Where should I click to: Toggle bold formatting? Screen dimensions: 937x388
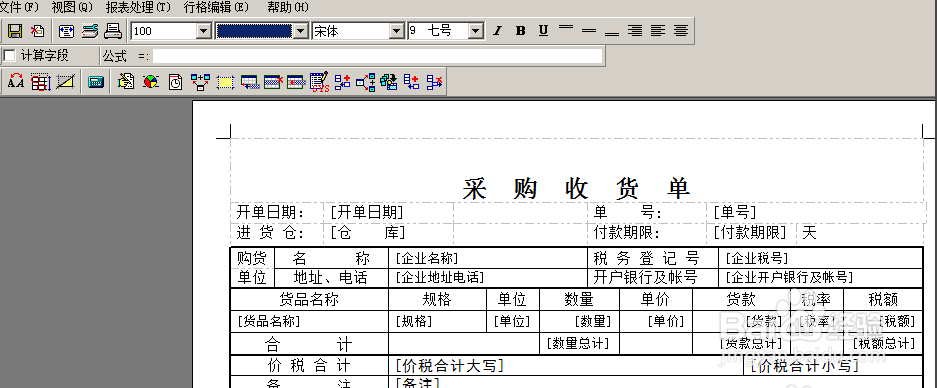pos(520,30)
